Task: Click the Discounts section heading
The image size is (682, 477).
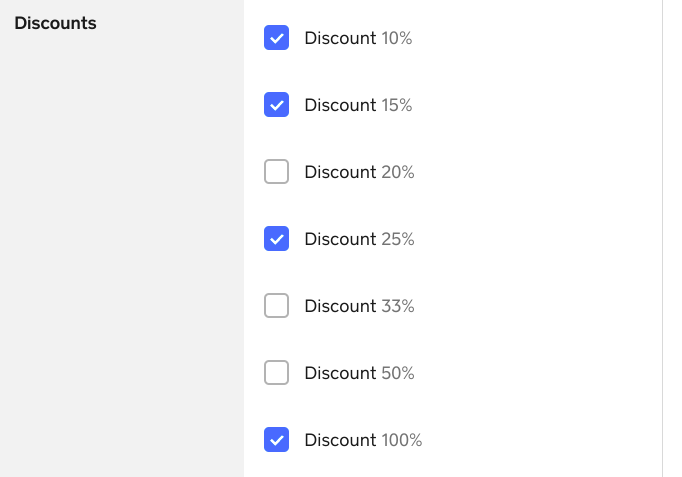Action: pos(55,22)
